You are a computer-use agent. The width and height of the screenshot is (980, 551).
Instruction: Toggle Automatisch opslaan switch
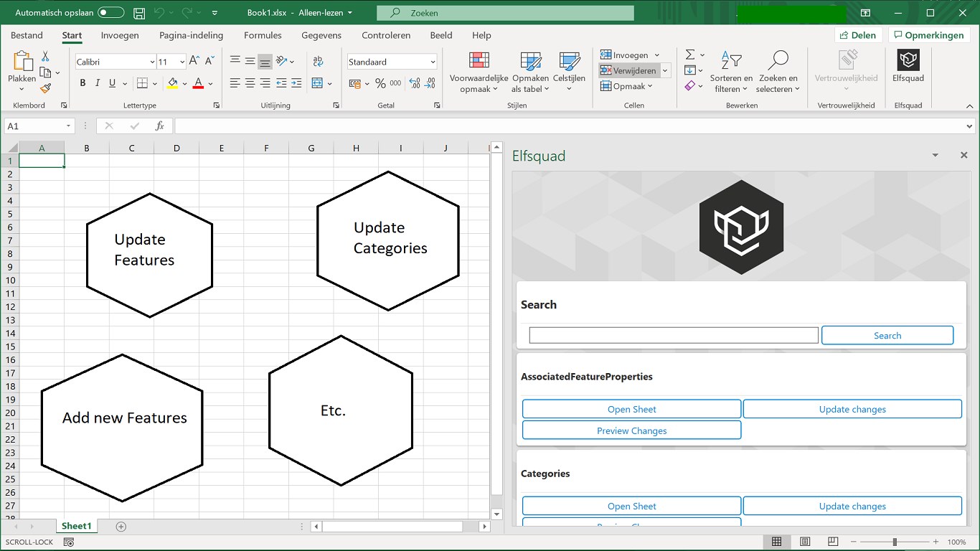pos(111,13)
